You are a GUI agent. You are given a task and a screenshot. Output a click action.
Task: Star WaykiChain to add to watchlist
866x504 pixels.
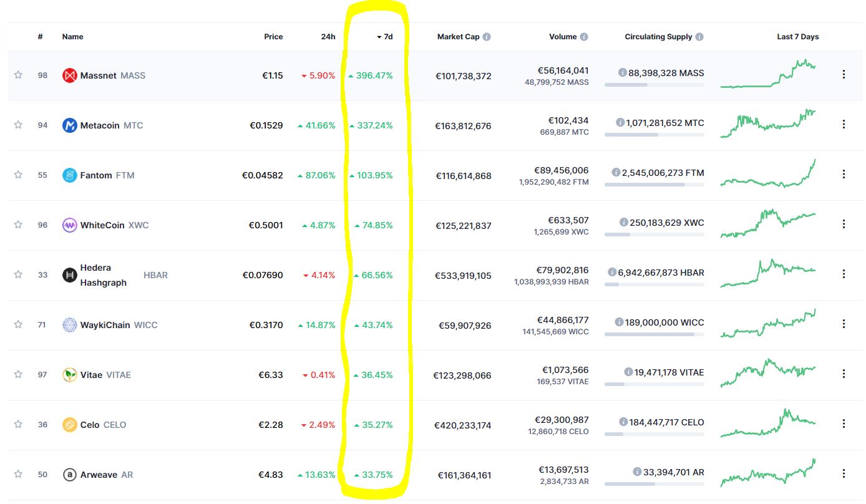[x=18, y=324]
